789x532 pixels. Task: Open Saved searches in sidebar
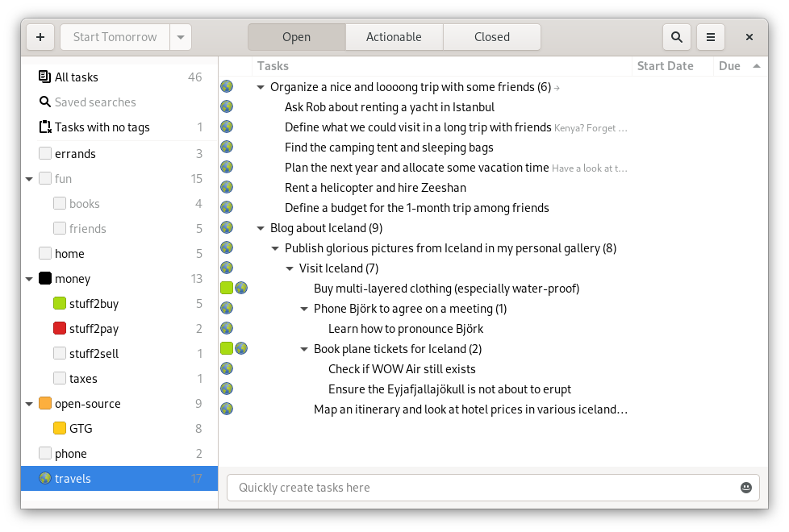119,102
